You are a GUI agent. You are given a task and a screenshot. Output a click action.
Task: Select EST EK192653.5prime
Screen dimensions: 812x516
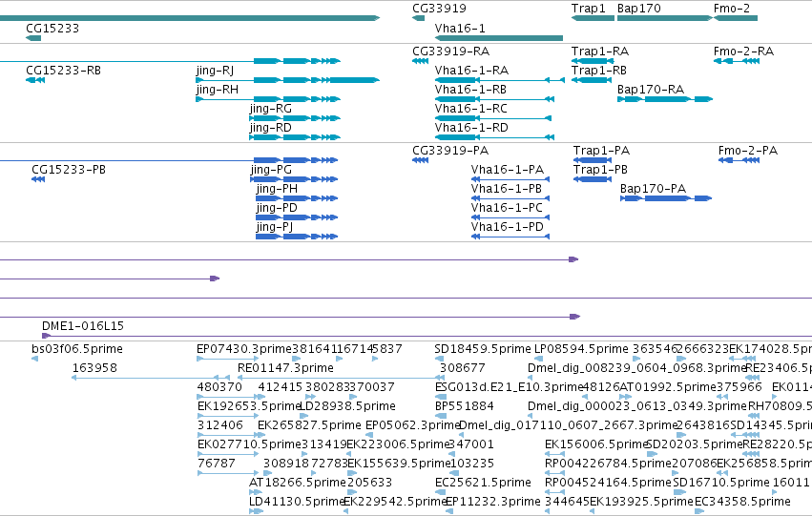(227, 416)
